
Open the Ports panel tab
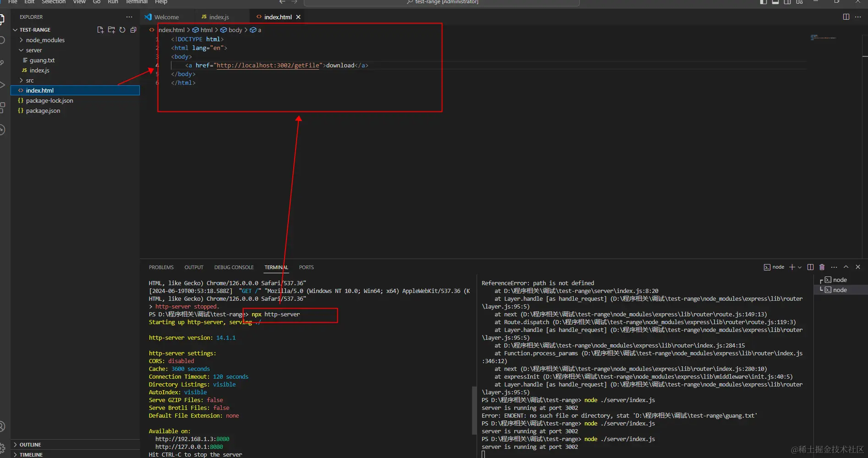tap(307, 267)
